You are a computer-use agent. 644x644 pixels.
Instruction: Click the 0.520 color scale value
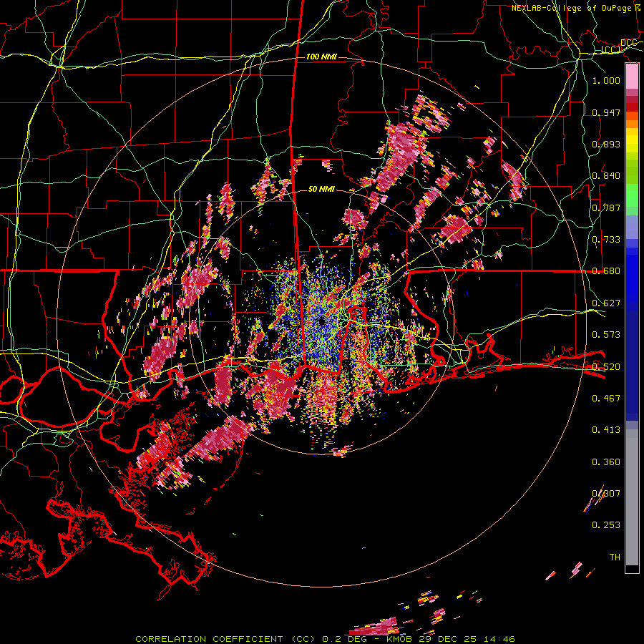point(606,366)
